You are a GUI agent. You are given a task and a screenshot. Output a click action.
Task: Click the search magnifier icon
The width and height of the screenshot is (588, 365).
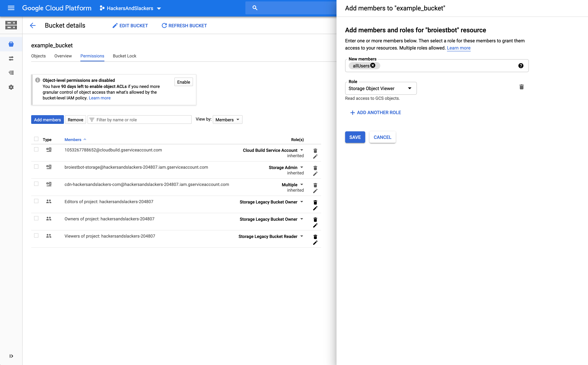click(x=255, y=8)
